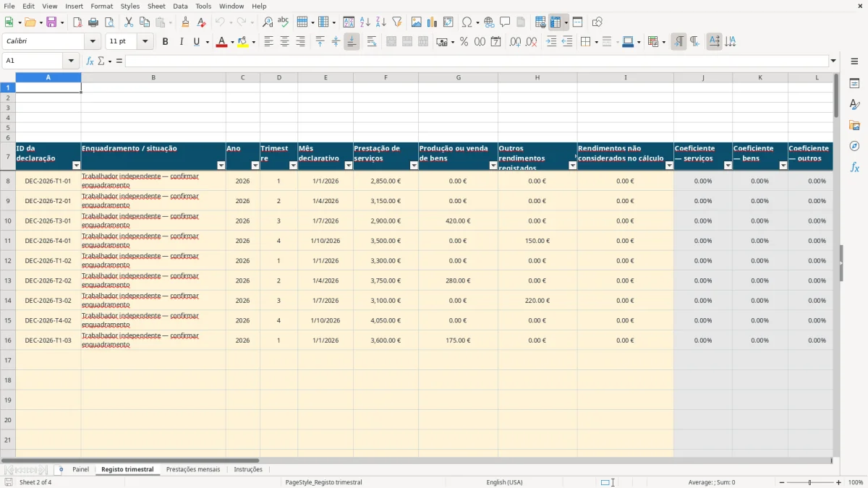Insert a pivot table

[448, 22]
